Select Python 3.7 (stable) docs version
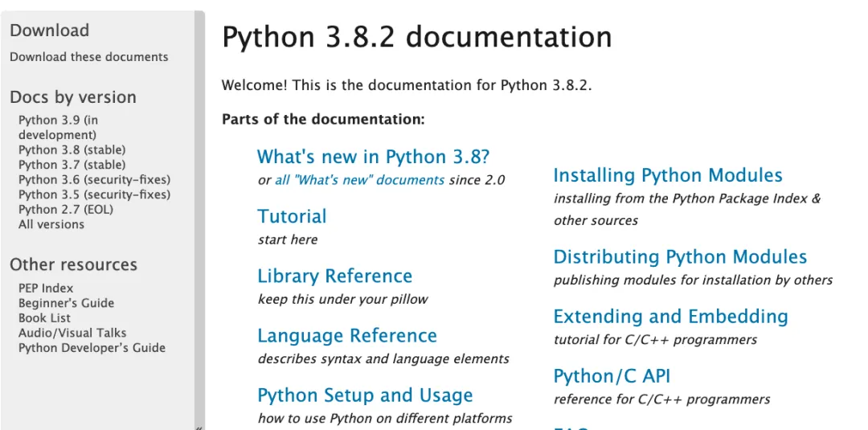868x430 pixels. (x=72, y=165)
